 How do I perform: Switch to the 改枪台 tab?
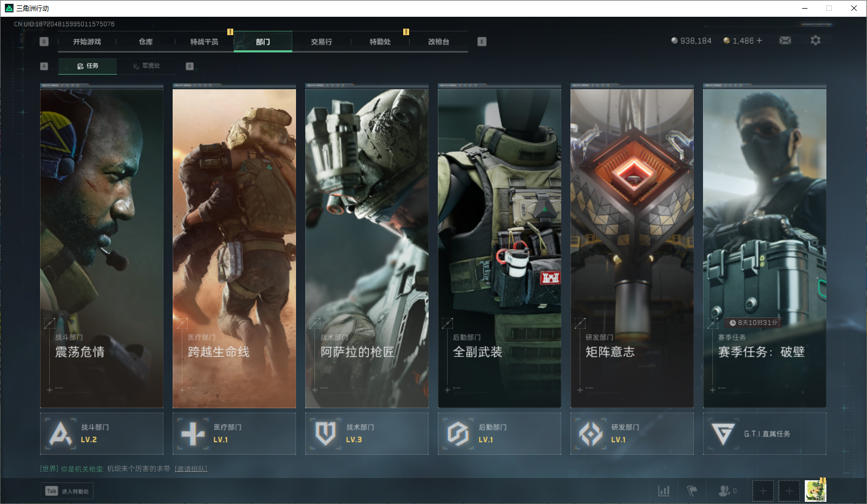click(x=439, y=42)
